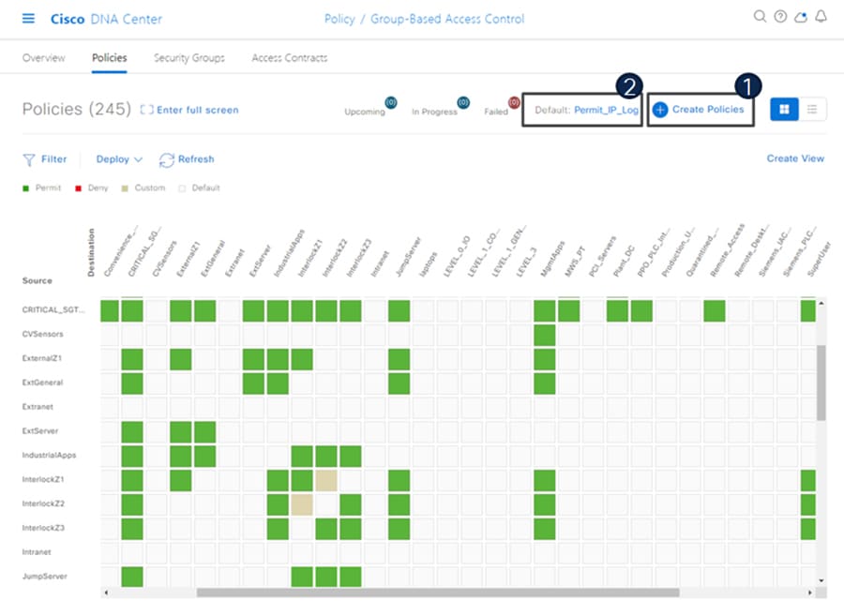Select the Policies tab
The image size is (844, 616).
click(x=110, y=57)
